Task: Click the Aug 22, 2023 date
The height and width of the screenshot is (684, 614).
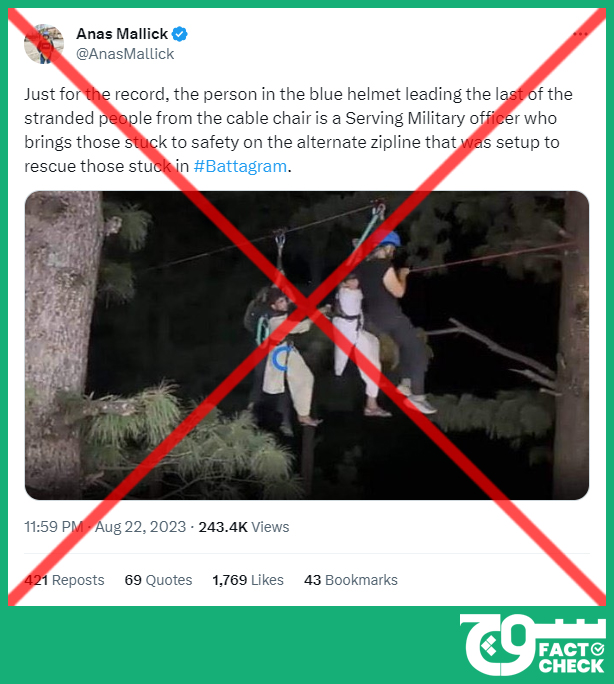Action: coord(140,527)
